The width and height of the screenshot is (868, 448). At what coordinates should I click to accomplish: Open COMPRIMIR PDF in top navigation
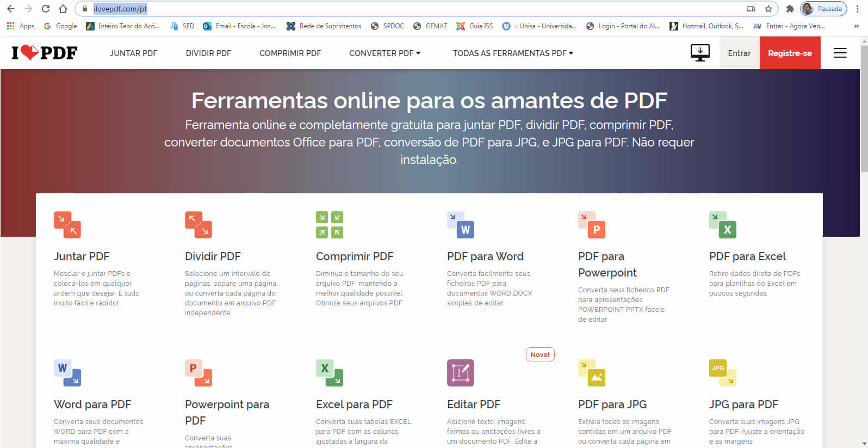point(290,53)
